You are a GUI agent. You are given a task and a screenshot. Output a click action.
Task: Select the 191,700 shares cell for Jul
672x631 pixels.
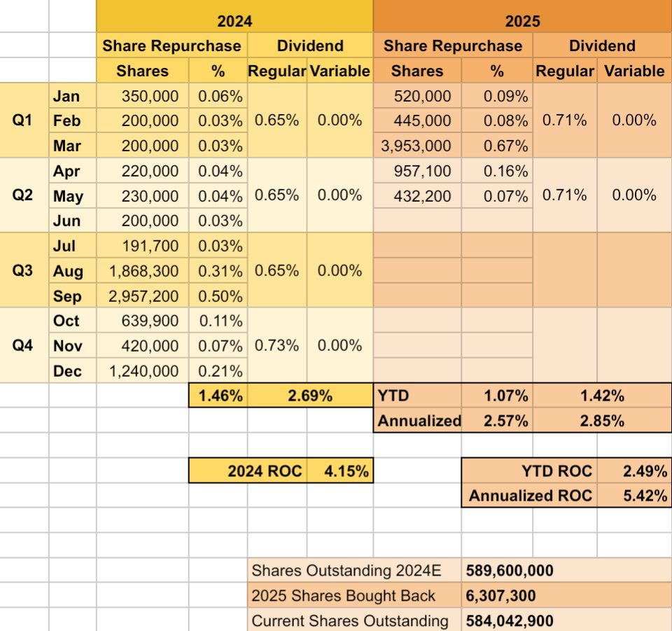coord(143,246)
